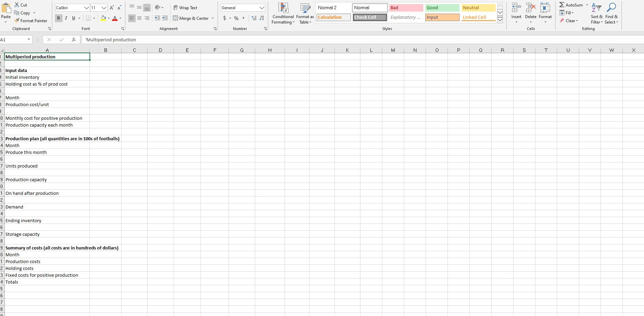Increase the font size
This screenshot has height=316, width=644.
click(112, 8)
